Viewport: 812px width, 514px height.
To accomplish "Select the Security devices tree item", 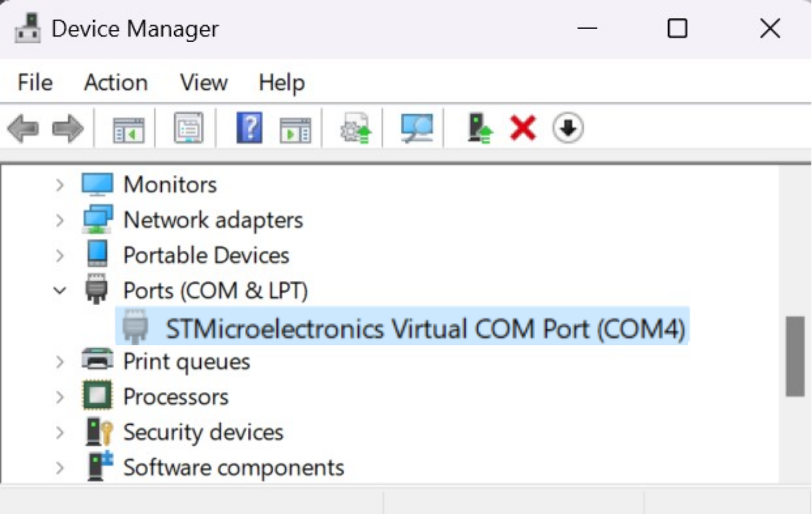I will [203, 432].
